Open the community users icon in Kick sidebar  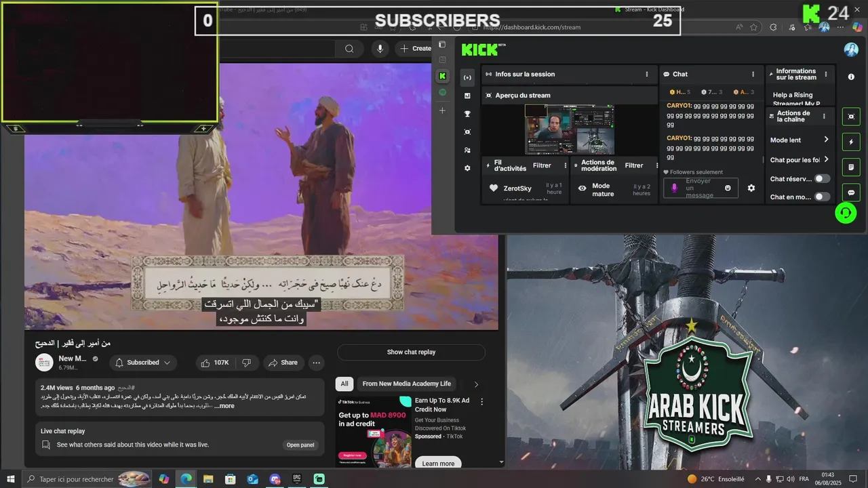(467, 150)
